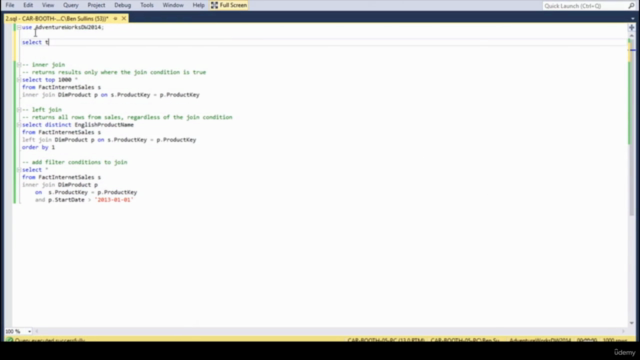This screenshot has width=640, height=360.
Task: Click 'inner join DimProduct p on' line
Action: click(x=111, y=95)
